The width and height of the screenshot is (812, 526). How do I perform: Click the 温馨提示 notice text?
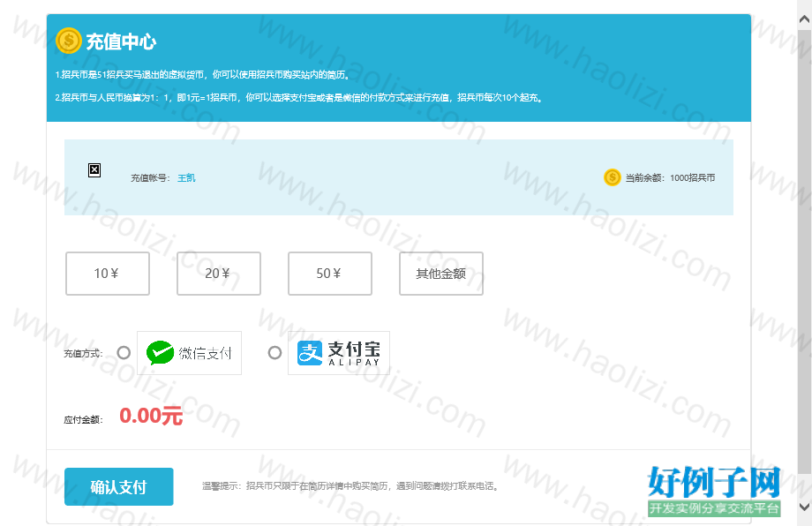tap(350, 486)
